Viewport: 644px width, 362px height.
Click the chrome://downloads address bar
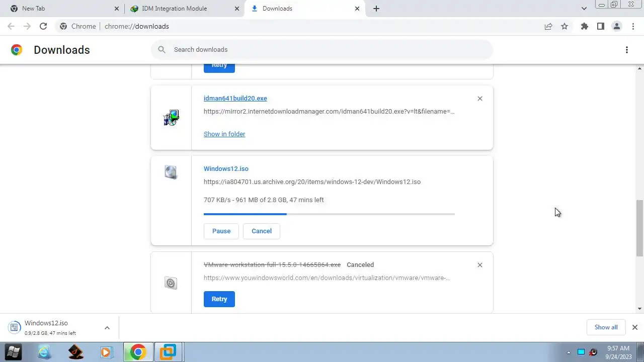coord(297,26)
